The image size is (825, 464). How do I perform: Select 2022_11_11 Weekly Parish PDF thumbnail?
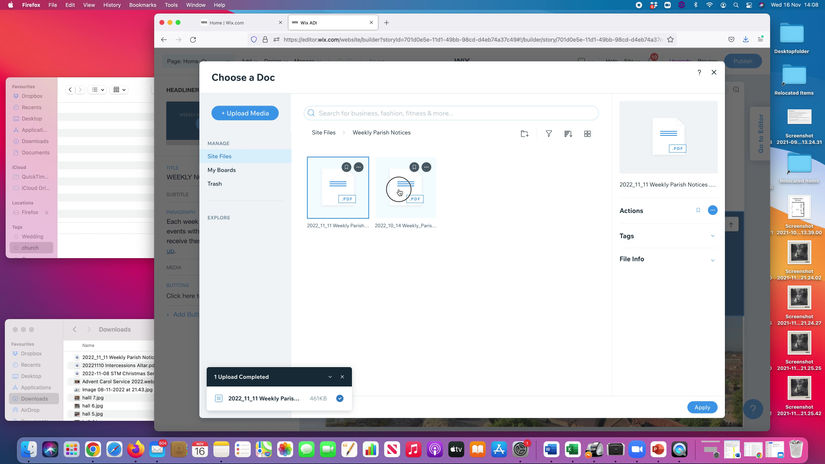point(338,187)
